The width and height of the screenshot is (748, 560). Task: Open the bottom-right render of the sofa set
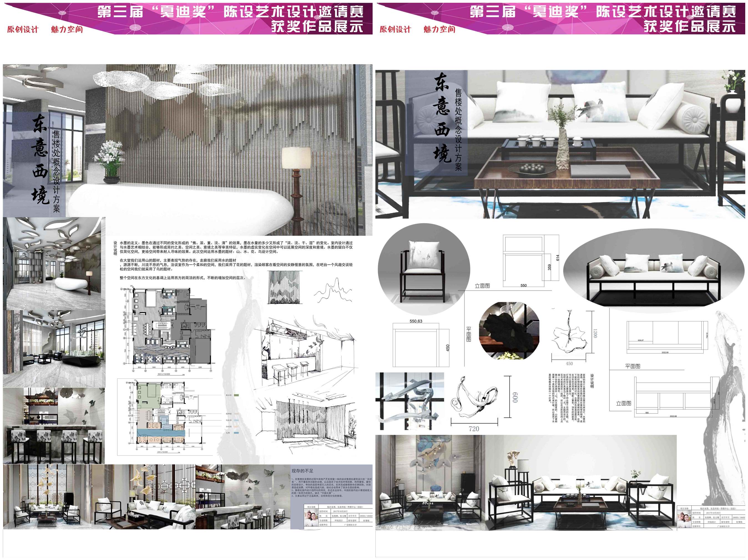coord(581,482)
